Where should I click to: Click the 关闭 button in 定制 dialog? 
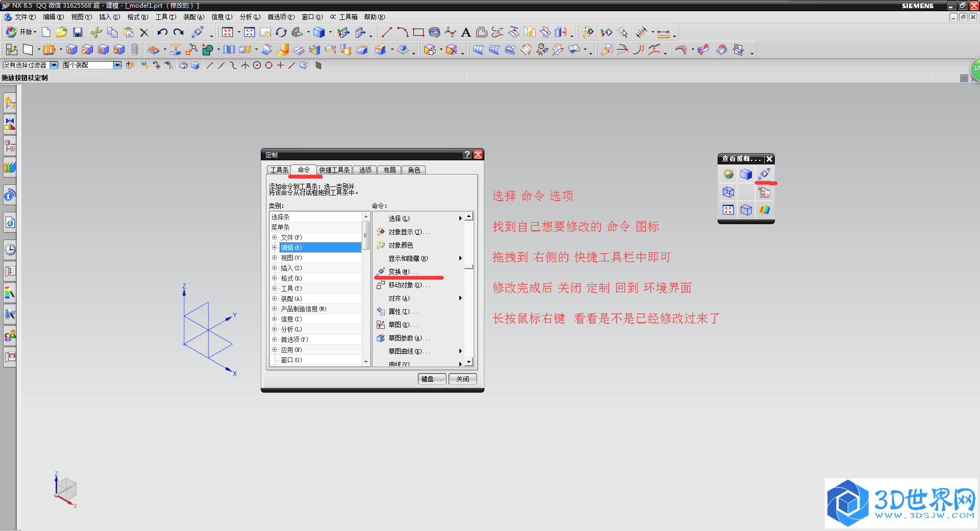462,379
